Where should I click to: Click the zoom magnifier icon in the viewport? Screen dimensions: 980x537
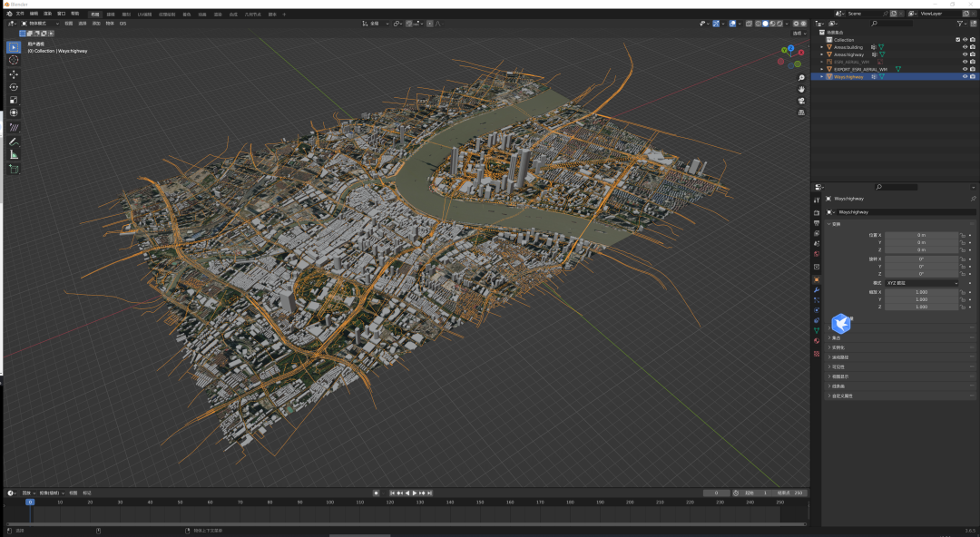click(x=801, y=78)
